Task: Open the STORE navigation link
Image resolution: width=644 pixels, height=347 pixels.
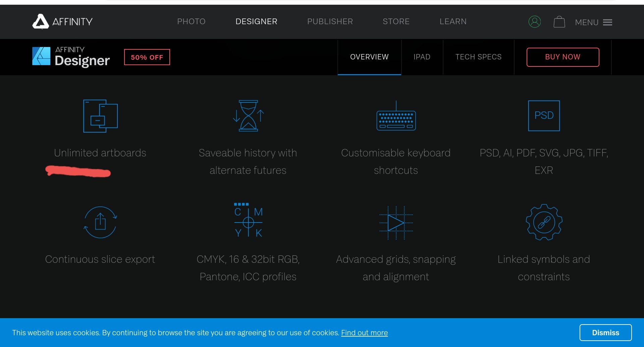Action: (396, 21)
